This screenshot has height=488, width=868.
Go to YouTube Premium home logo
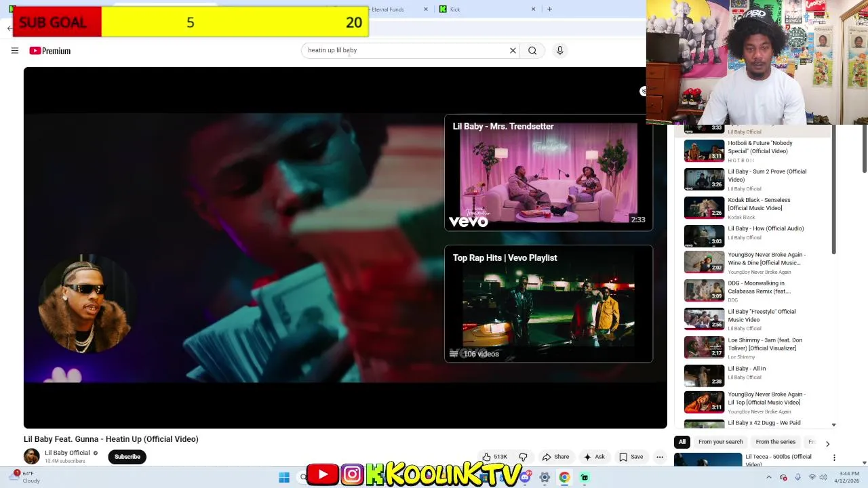click(x=50, y=51)
